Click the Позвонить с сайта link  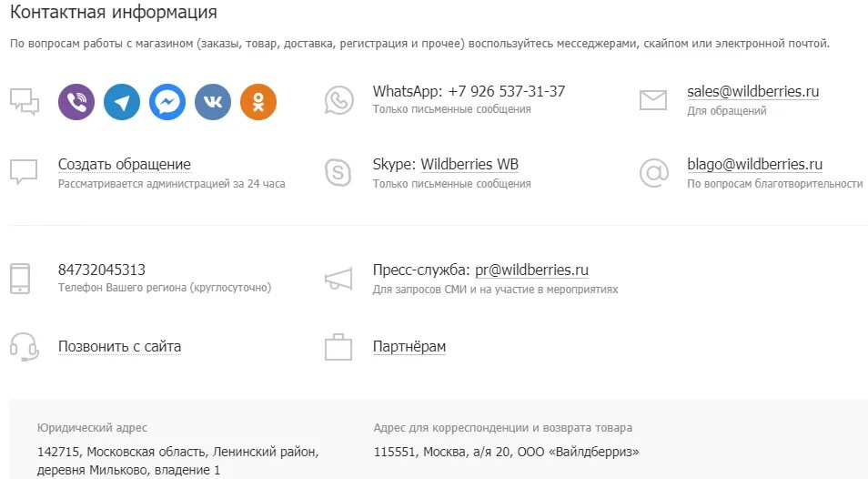119,347
